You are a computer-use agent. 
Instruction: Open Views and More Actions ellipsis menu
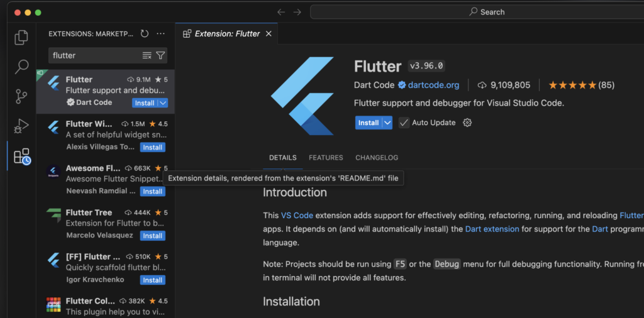point(160,34)
